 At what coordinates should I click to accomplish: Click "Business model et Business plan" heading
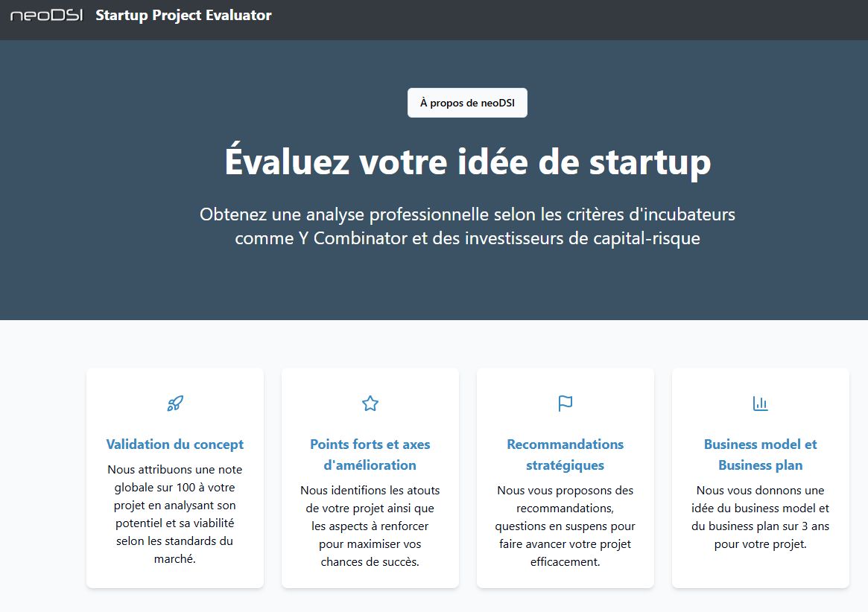click(760, 455)
